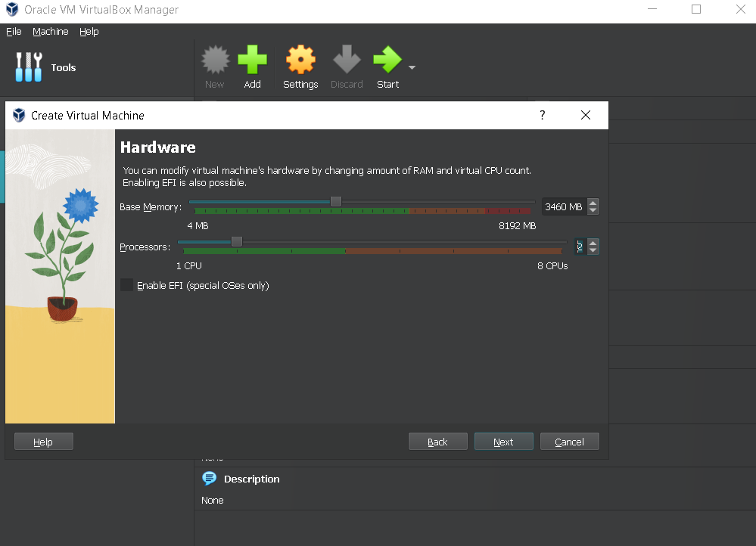
Task: Click the '8192 MB' maximum memory label
Action: [518, 225]
